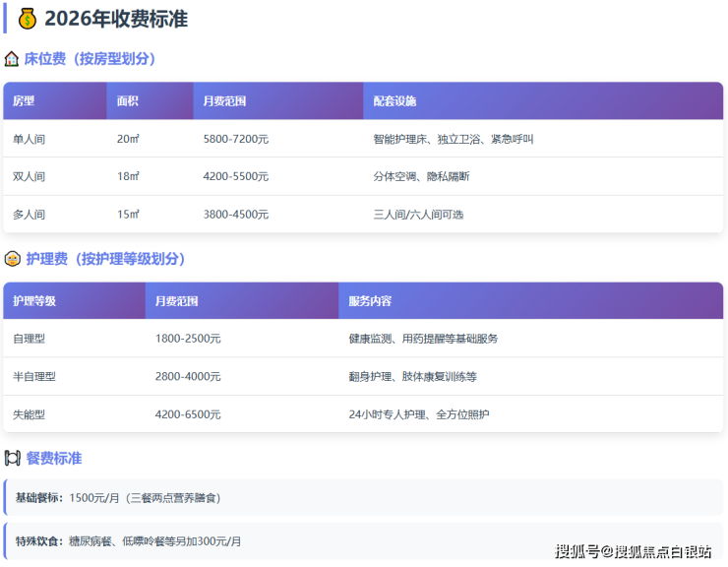Select the 智能护理床 facilities description cell

pos(454,139)
